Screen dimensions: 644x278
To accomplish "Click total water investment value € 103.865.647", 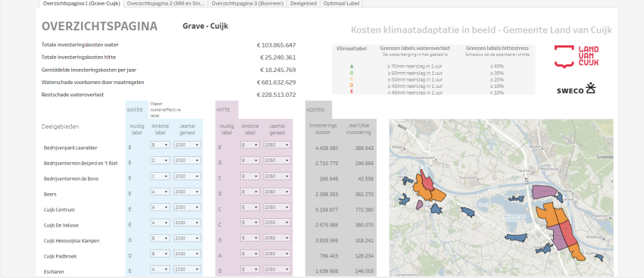I will coord(276,45).
